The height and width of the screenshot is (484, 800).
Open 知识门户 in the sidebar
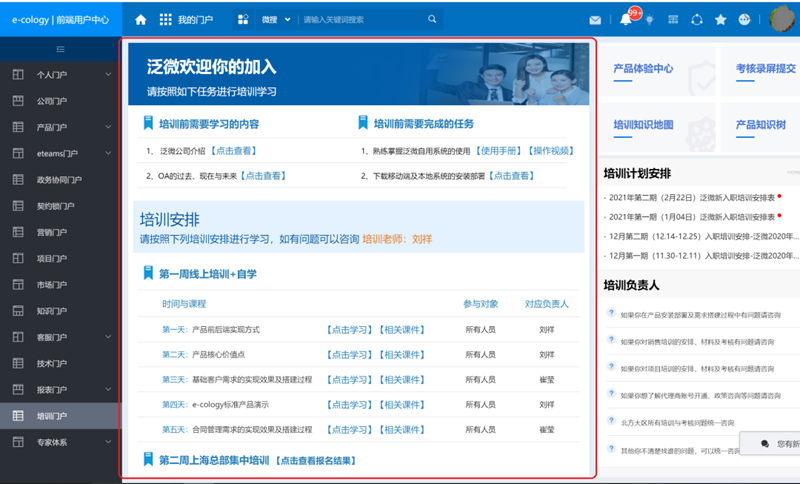click(61, 311)
